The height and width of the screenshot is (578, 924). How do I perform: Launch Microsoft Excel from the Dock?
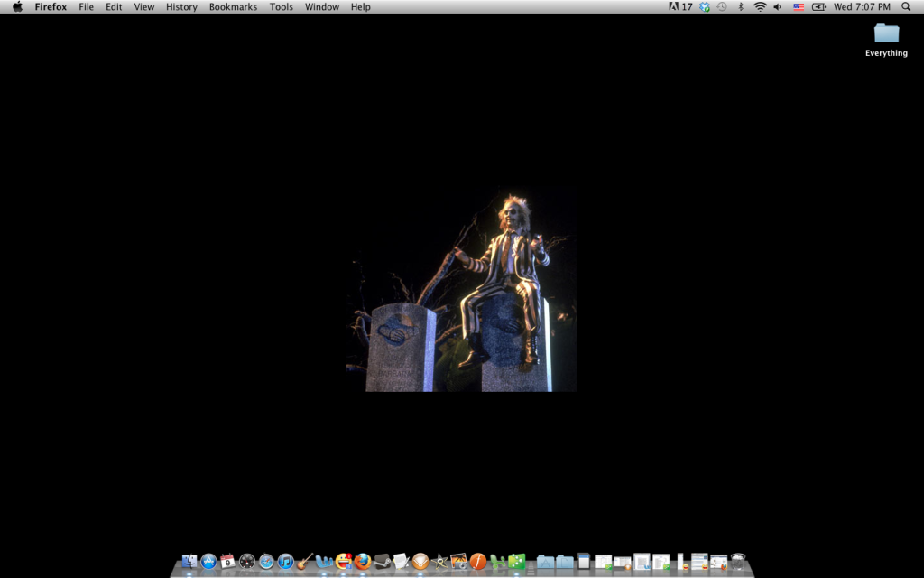point(497,561)
